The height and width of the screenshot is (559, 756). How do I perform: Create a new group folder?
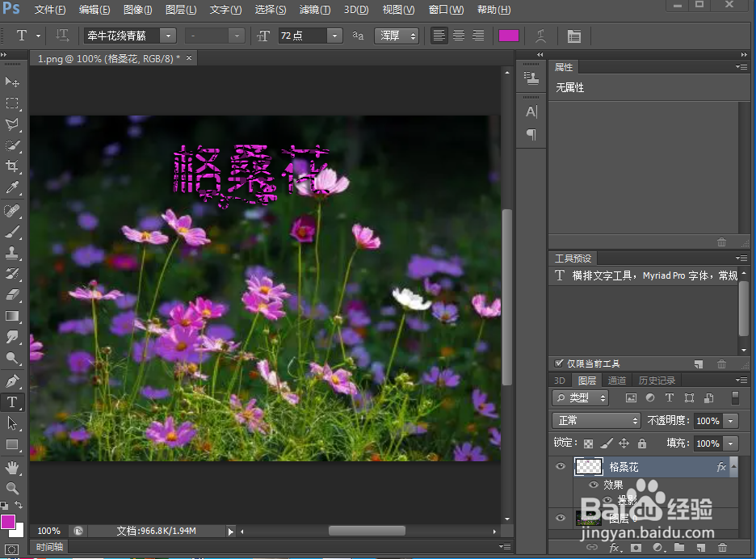click(x=679, y=548)
